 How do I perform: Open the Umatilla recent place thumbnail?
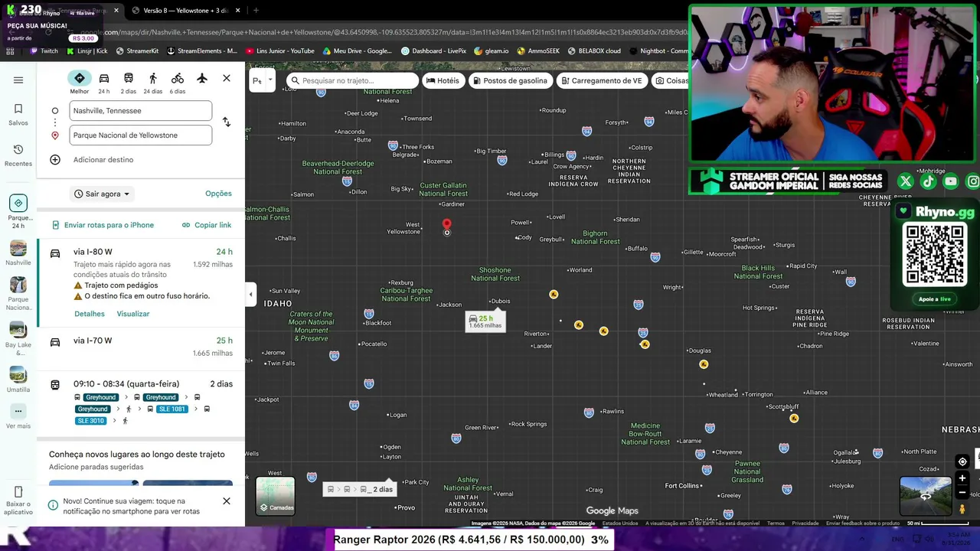click(18, 380)
